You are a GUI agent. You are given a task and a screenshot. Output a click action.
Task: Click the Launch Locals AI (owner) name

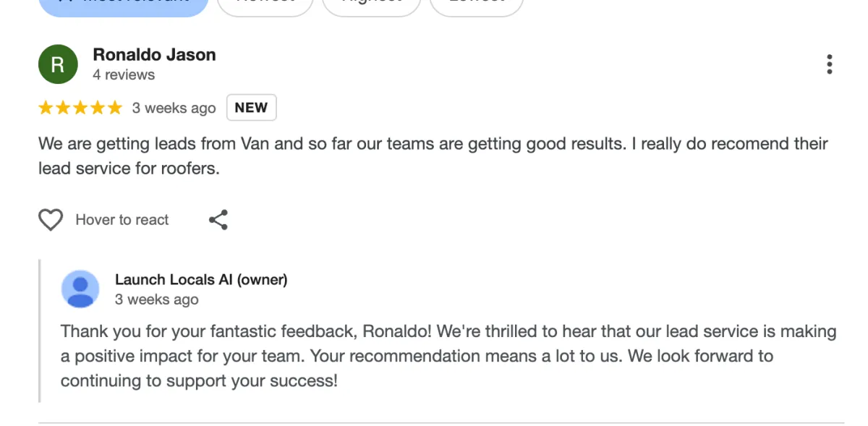pos(201,280)
